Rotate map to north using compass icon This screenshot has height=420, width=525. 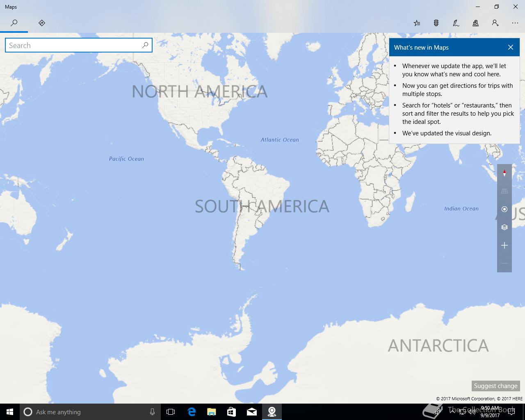pos(504,173)
